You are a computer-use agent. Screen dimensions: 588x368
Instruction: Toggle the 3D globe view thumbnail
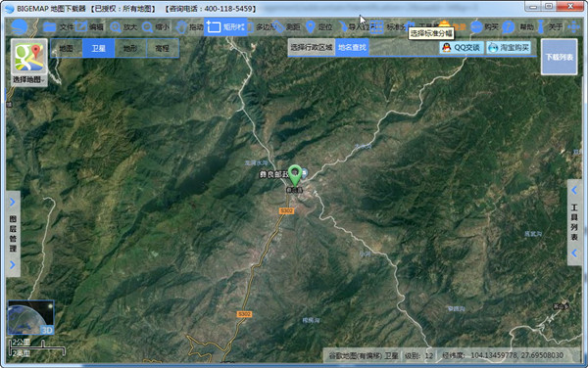click(x=31, y=317)
